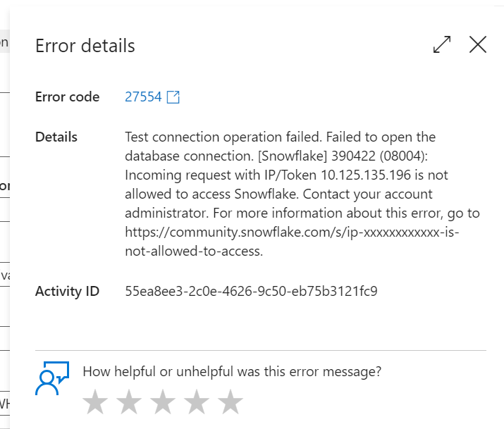Click the not-allowed-to-access text line

(194, 251)
